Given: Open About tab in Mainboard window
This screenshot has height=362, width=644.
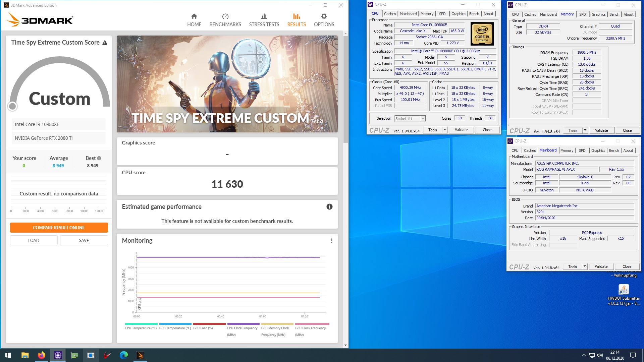Looking at the screenshot, I should click(628, 150).
